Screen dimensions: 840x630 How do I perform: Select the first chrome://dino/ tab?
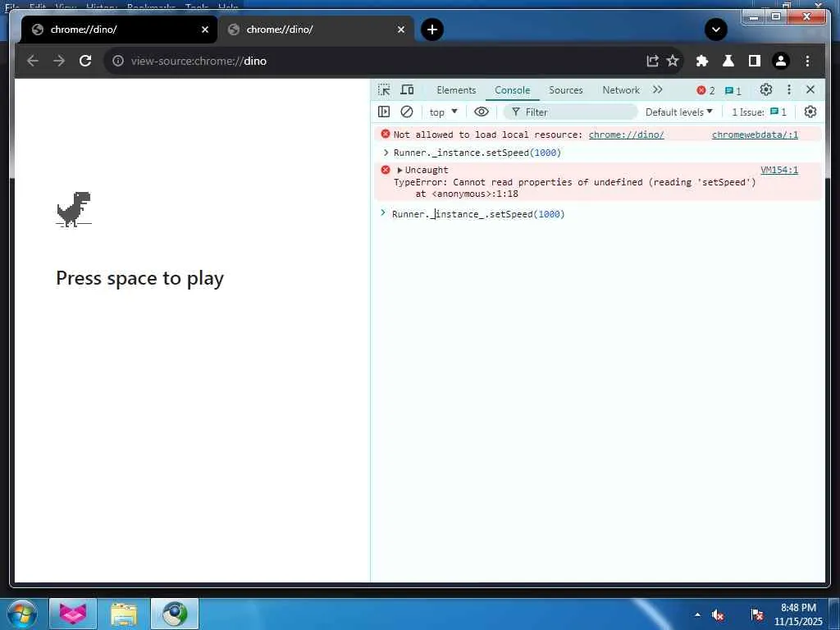119,30
